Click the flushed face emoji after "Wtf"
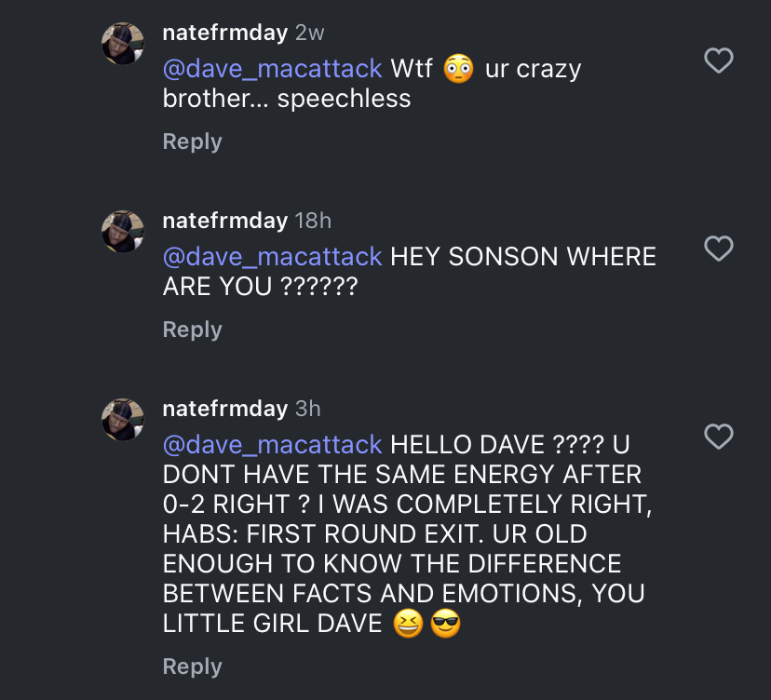The image size is (771, 700). coord(458,69)
